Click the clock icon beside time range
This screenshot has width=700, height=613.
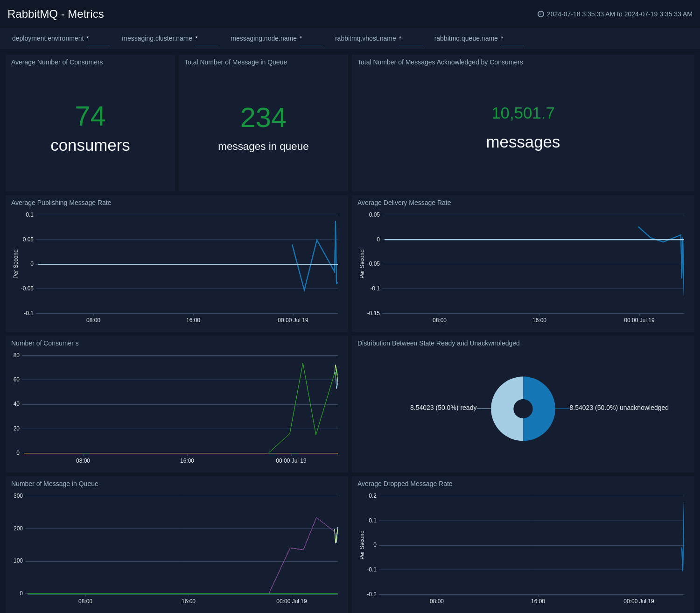[x=541, y=14]
